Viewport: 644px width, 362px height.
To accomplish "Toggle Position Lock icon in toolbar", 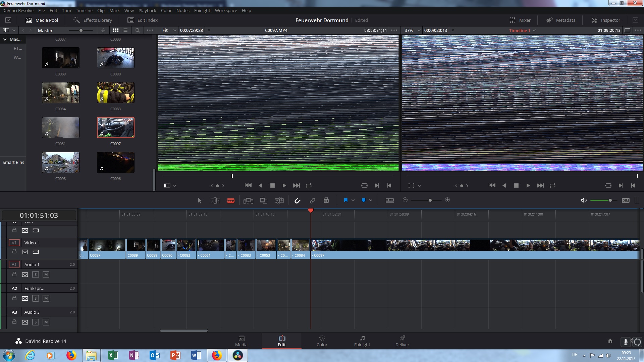I will click(x=326, y=200).
